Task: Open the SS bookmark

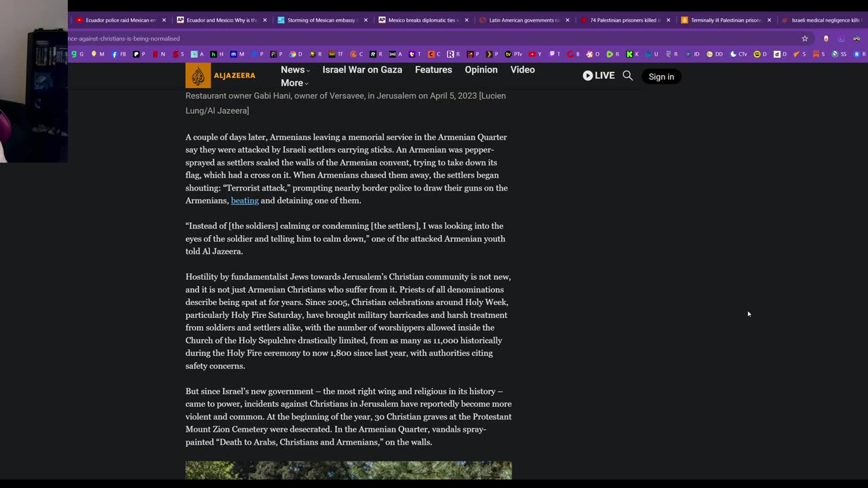Action: point(840,54)
